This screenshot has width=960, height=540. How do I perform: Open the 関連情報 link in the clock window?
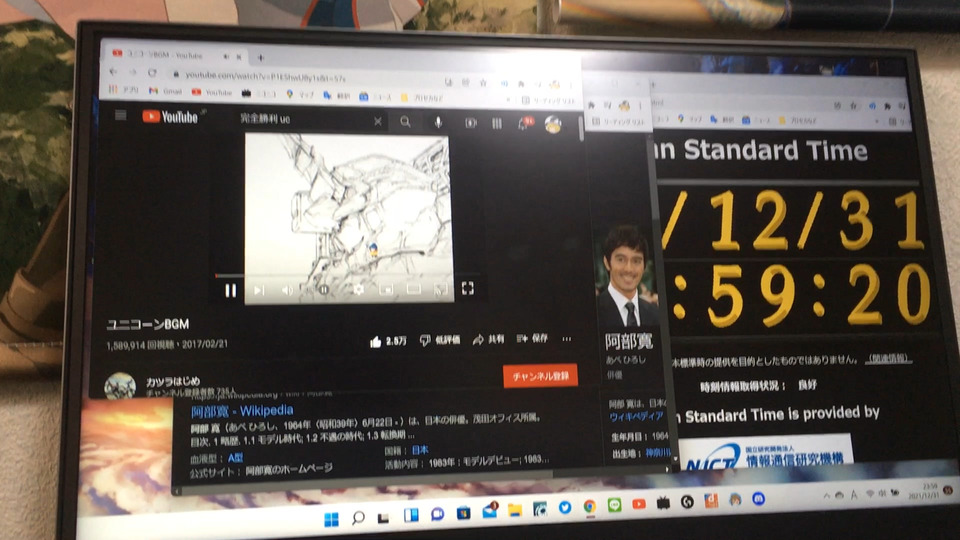888,359
